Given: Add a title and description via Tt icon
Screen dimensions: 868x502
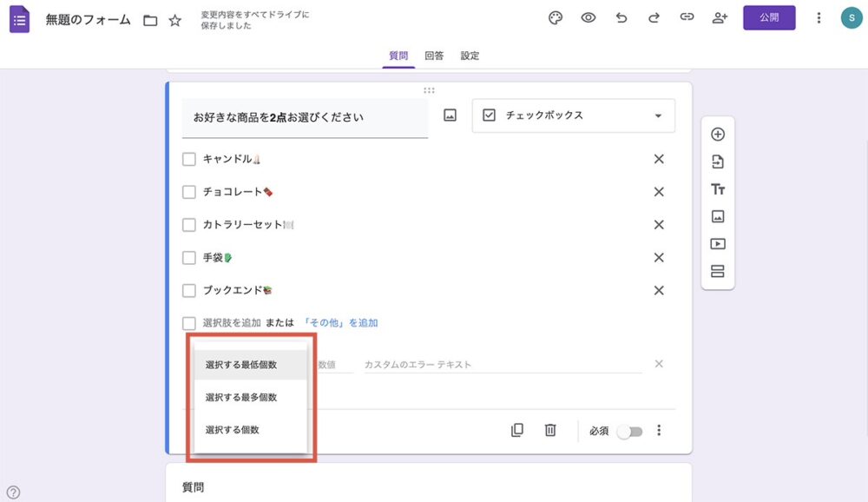Looking at the screenshot, I should [x=718, y=188].
